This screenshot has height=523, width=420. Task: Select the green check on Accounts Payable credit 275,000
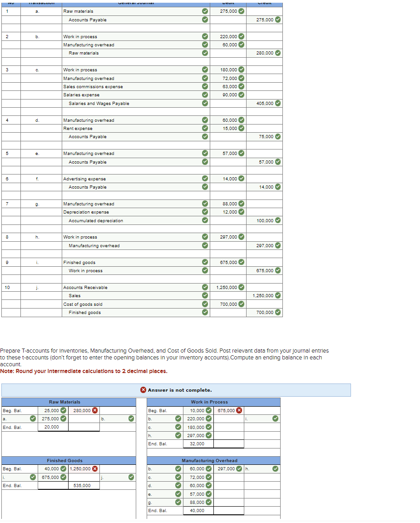(277, 20)
